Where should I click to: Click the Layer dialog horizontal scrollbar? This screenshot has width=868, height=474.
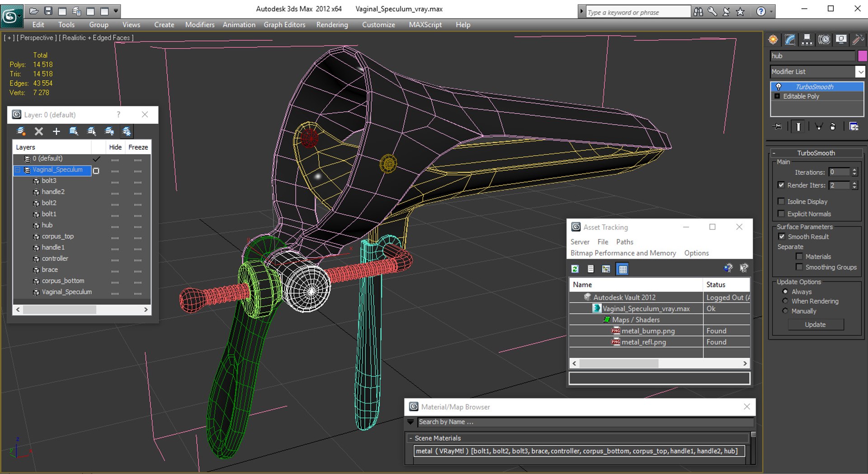pyautogui.click(x=82, y=310)
